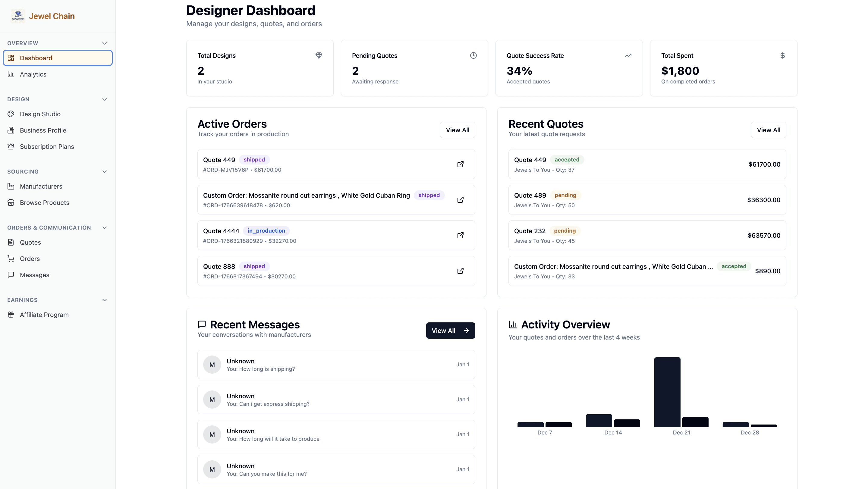Open external link icon for Quote 888 order
868x489 pixels.
pyautogui.click(x=460, y=271)
